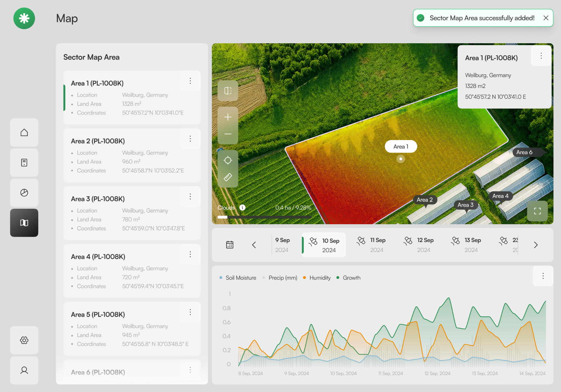Zoom in on the map

click(x=228, y=117)
